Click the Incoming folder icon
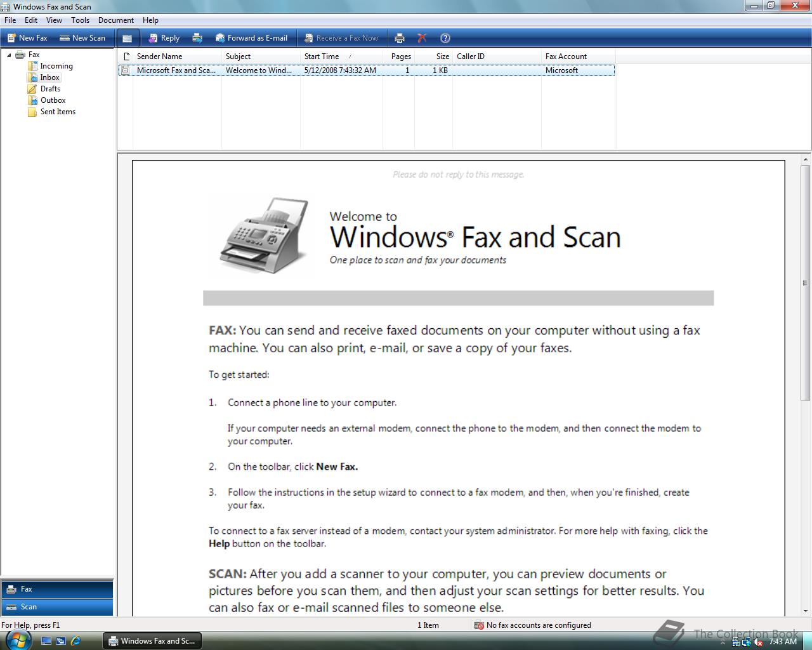This screenshot has width=812, height=650. (x=32, y=66)
